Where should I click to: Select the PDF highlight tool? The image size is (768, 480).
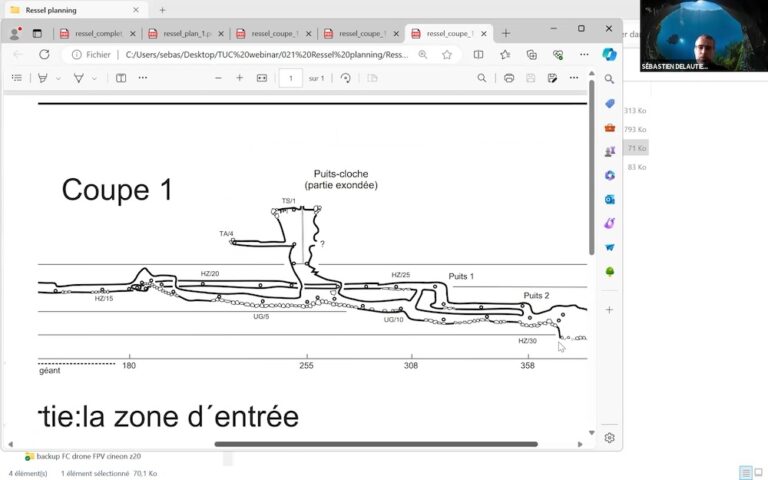(x=43, y=78)
